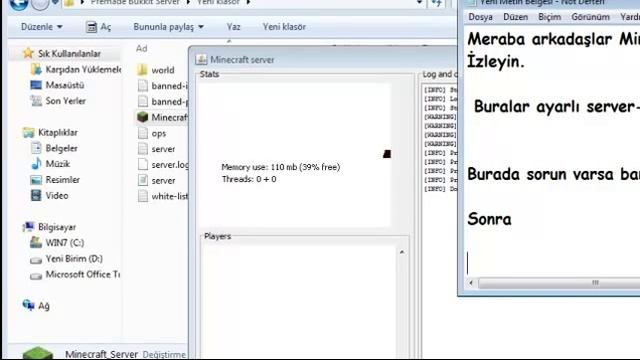Expand the Yeni klasör breadcrumb arrow
This screenshot has height=360, width=640.
(x=248, y=2)
